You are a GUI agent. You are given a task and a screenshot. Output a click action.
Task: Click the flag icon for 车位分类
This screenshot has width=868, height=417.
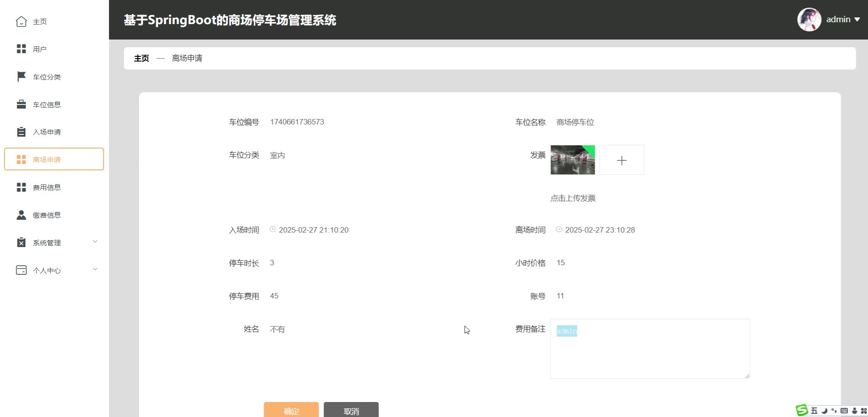21,76
